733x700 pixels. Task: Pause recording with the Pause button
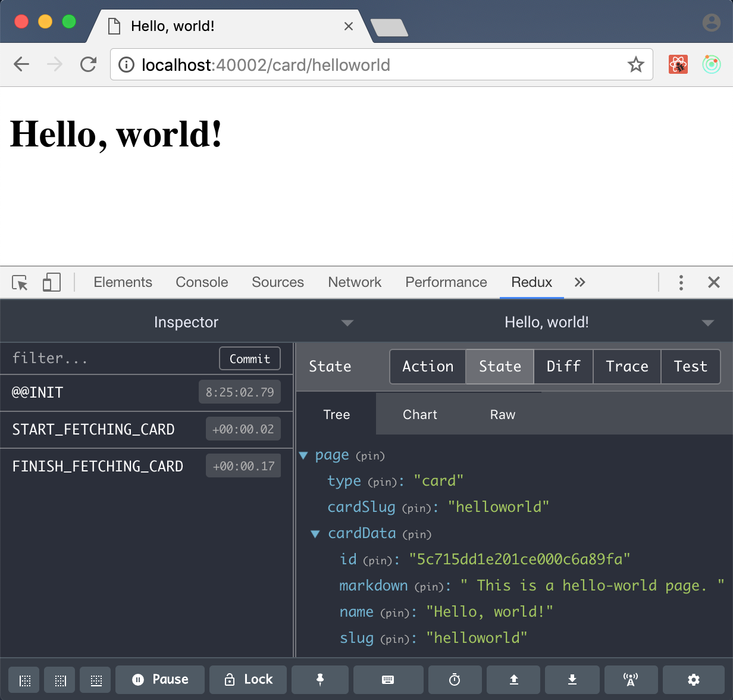tap(160, 680)
